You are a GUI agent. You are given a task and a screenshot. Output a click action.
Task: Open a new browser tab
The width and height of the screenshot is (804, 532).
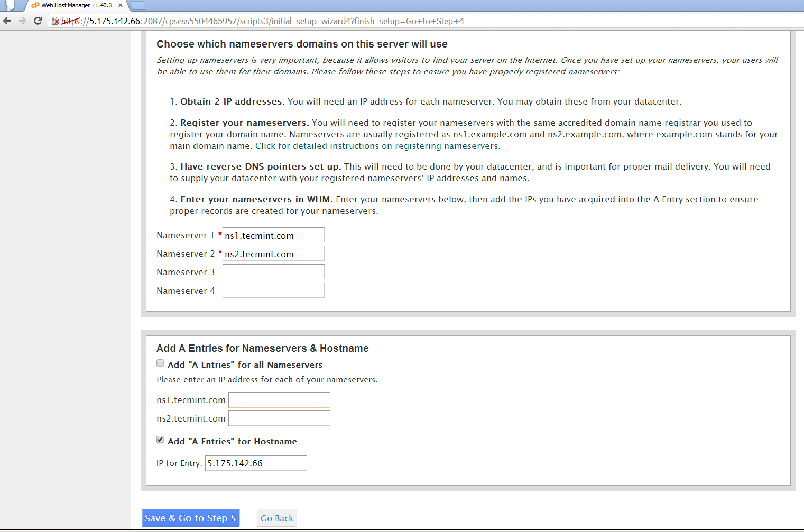137,5
